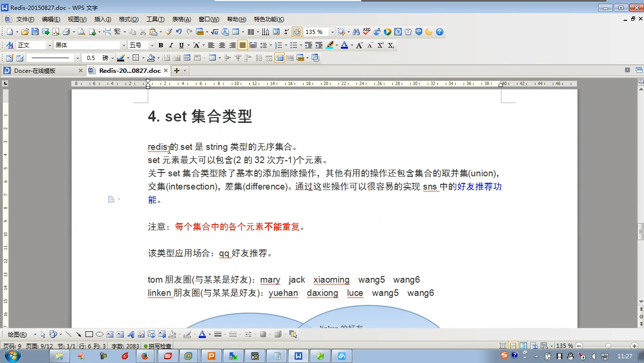
Task: Redo the last undone action
Action: pos(189,32)
